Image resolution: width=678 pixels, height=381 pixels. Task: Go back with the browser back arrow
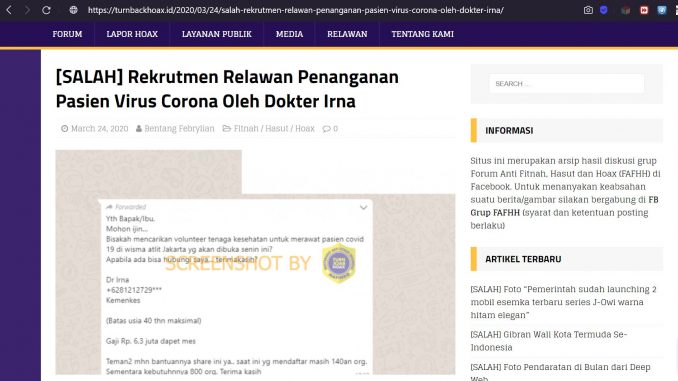pyautogui.click(x=9, y=10)
